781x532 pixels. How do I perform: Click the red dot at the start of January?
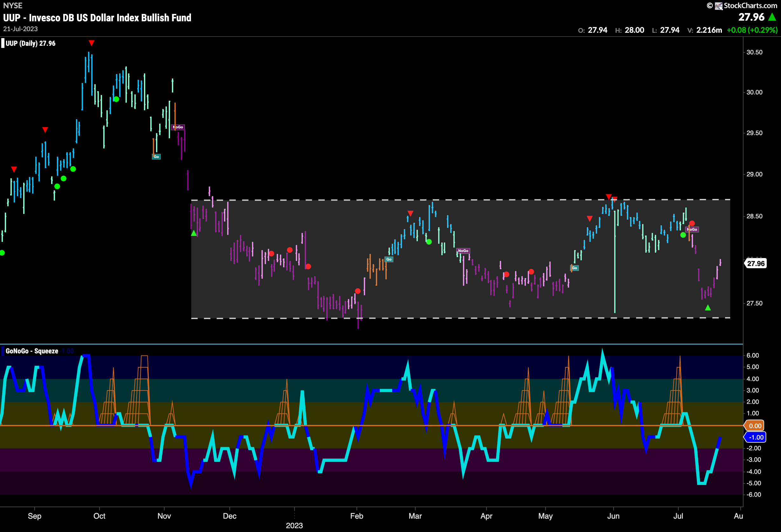coord(290,250)
